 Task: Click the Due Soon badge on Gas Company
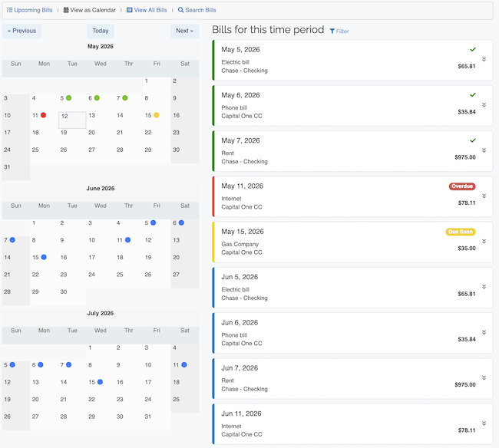[x=461, y=232]
